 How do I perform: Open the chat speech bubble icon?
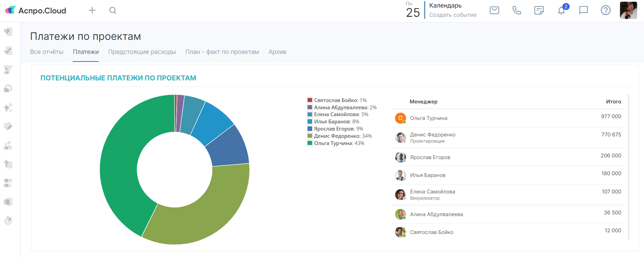[583, 10]
